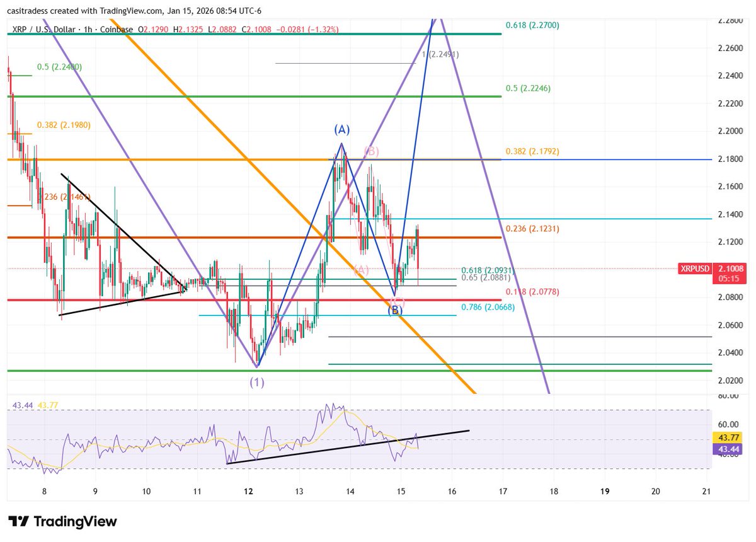756x542 pixels.
Task: Click the pink (B) wave label
Action: point(371,151)
